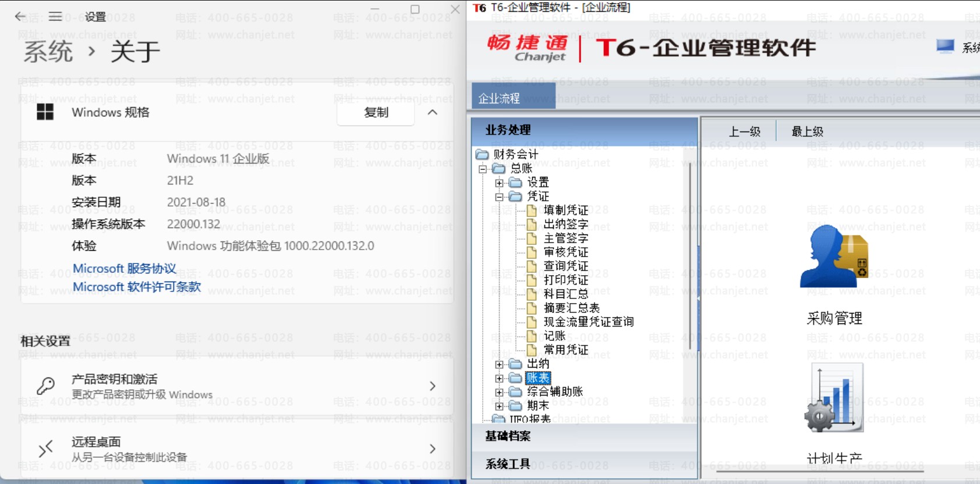Click the 综合辅助账 folder icon
Viewport: 980px width, 484px height.
(515, 392)
